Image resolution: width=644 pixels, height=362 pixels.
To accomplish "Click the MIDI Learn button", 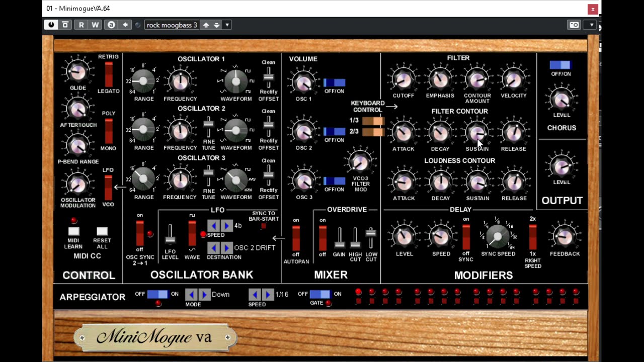I will pos(74,231).
